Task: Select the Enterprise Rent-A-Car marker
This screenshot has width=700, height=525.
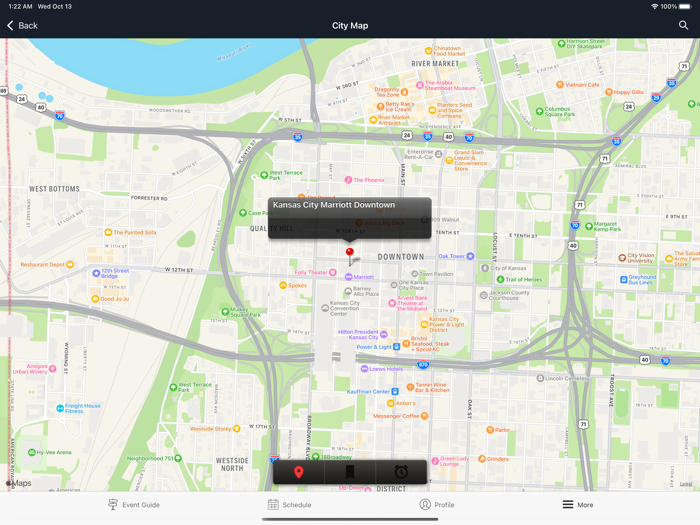Action: pos(438,154)
